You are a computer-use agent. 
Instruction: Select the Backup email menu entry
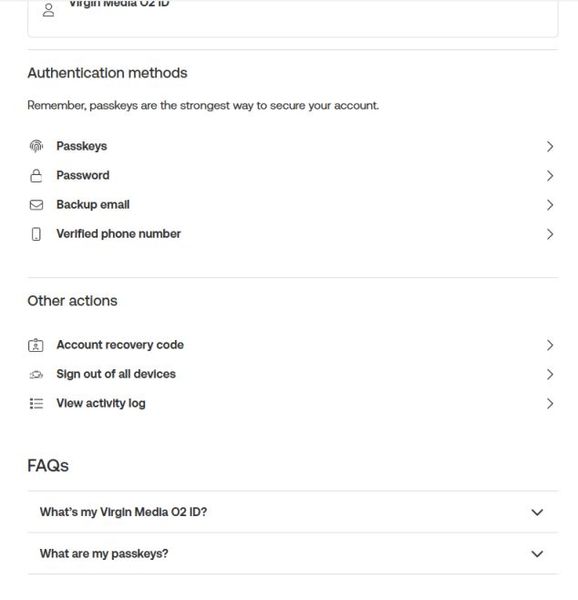(293, 205)
